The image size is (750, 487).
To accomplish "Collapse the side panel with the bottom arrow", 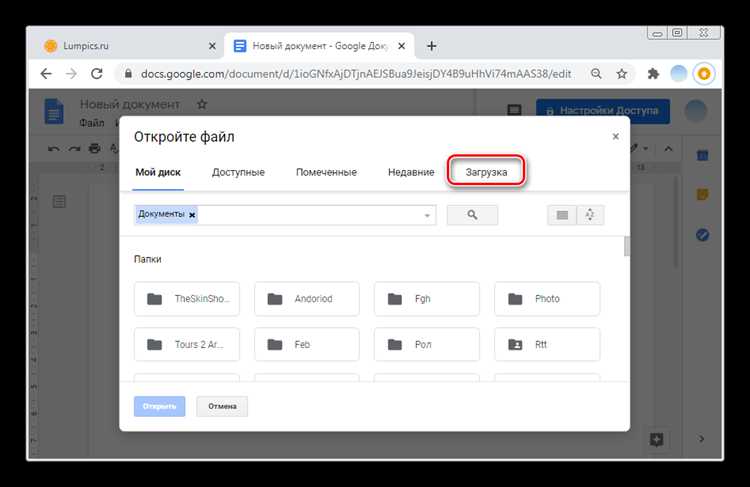I will [702, 439].
